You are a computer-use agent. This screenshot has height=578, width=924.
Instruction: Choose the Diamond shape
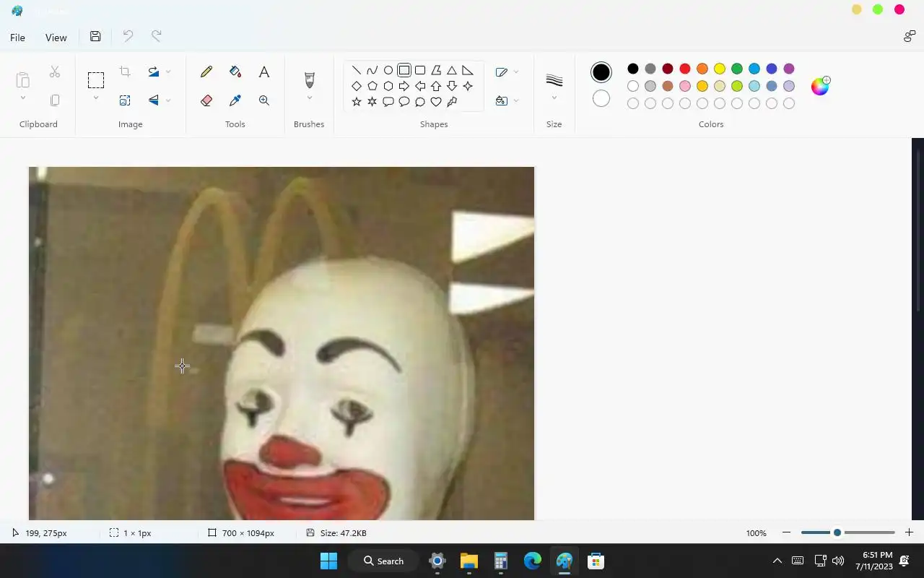(x=357, y=86)
